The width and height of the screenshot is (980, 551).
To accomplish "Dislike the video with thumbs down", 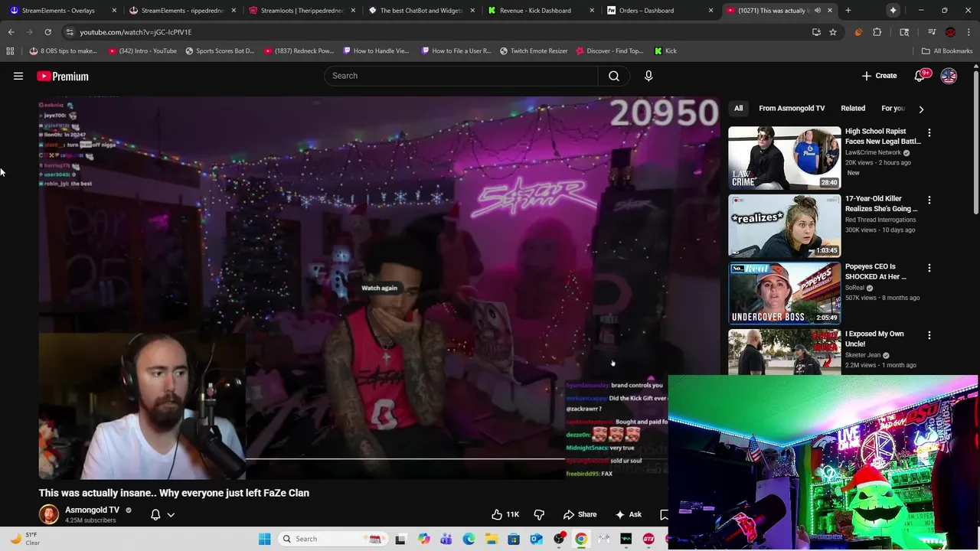I will click(539, 514).
